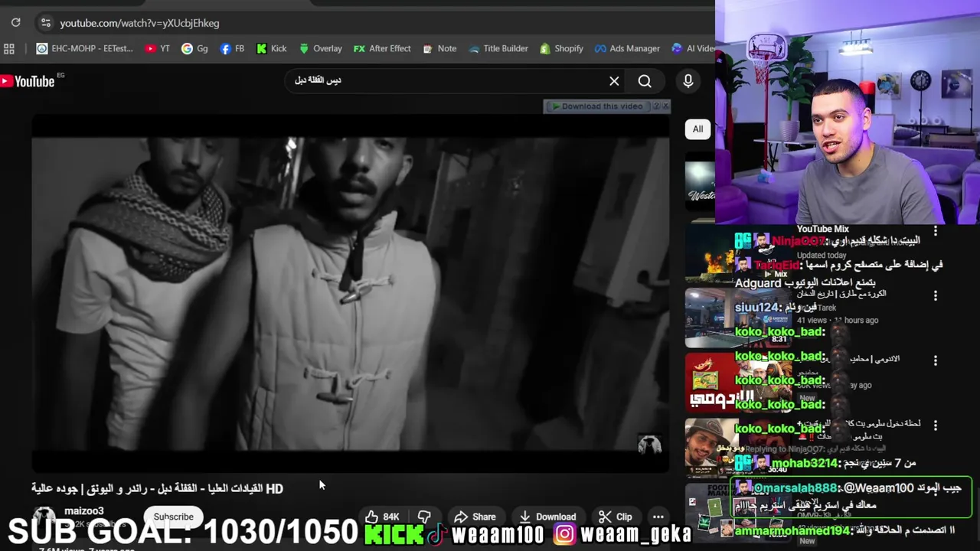Reload the page with browser refresh icon
Image resolution: width=980 pixels, height=551 pixels.
(x=15, y=23)
